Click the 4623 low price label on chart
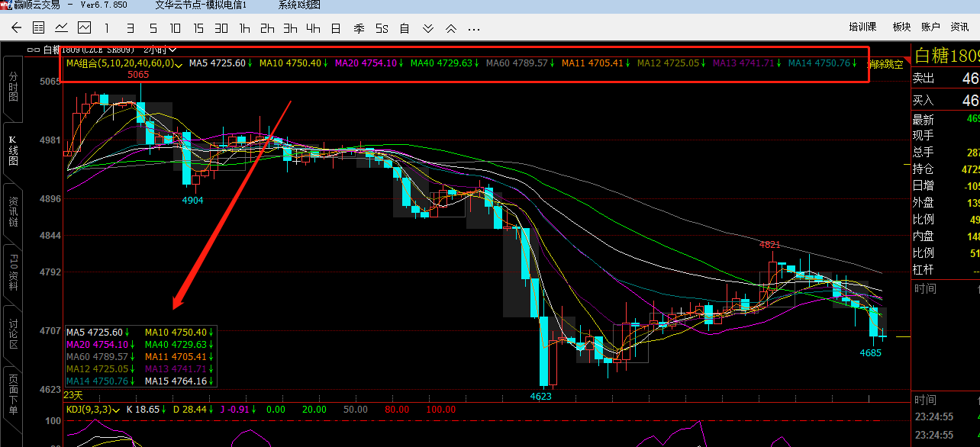This screenshot has height=447, width=980. pos(541,397)
